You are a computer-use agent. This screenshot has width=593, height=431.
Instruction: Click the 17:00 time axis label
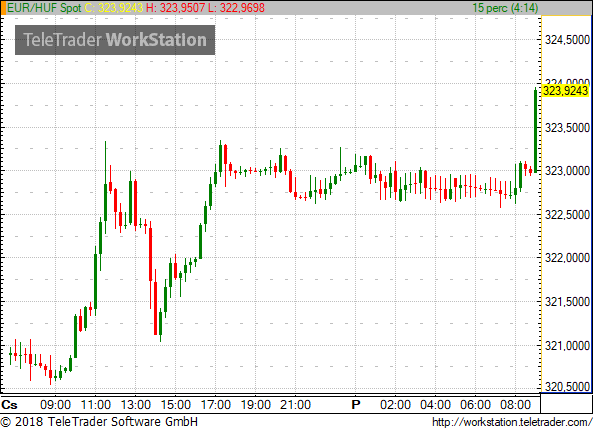click(x=216, y=405)
